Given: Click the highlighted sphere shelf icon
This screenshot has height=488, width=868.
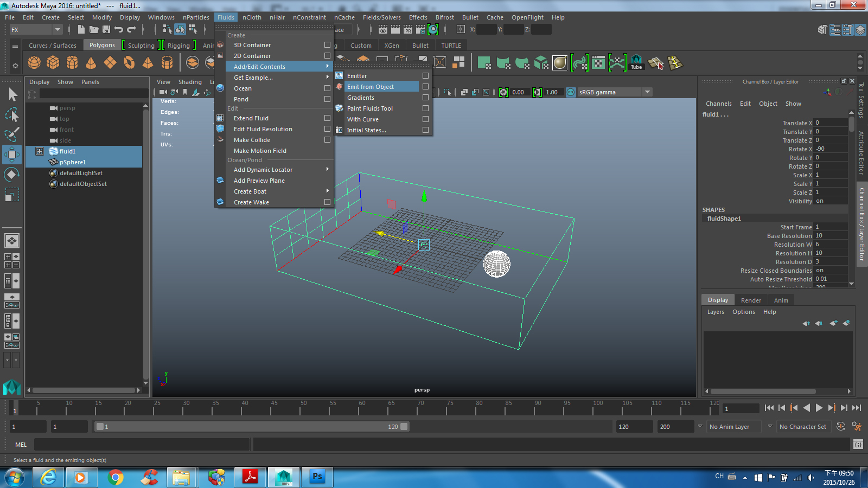Looking at the screenshot, I should point(560,62).
